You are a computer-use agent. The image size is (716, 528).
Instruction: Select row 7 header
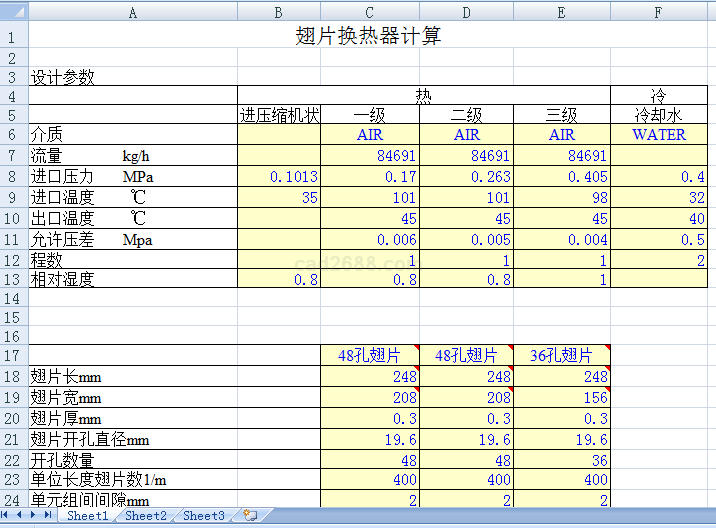tap(14, 155)
